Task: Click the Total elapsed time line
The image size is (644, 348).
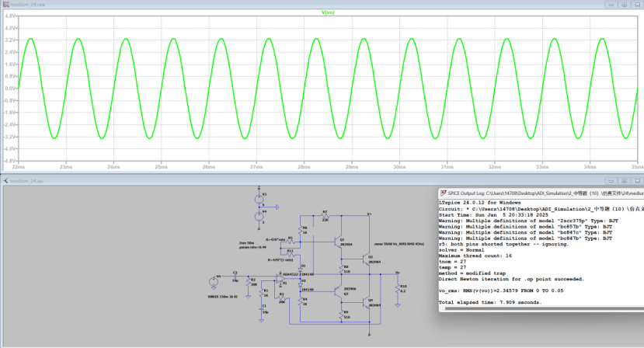Action: (x=490, y=302)
